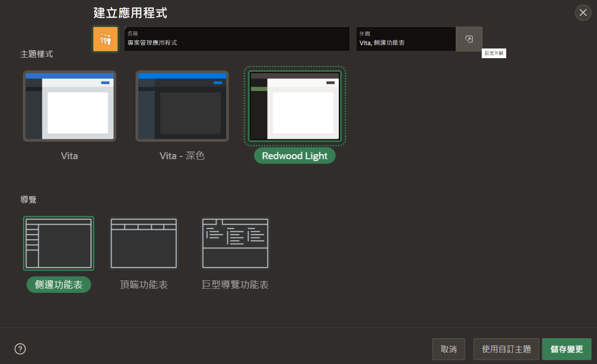
Task: Click the 儲存變更 save changes button
Action: click(x=567, y=349)
